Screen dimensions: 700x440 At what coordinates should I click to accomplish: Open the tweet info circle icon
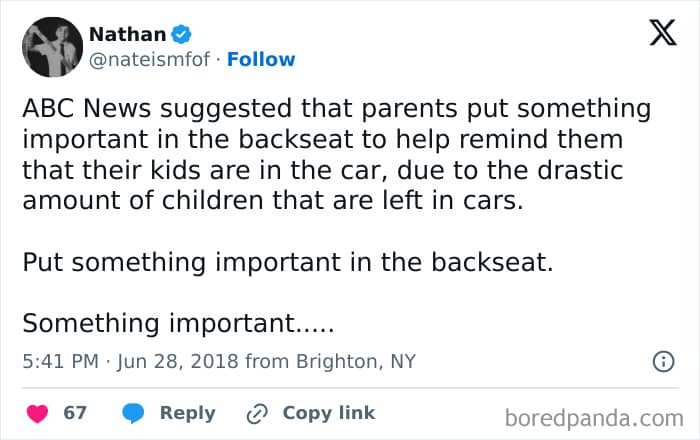click(662, 362)
